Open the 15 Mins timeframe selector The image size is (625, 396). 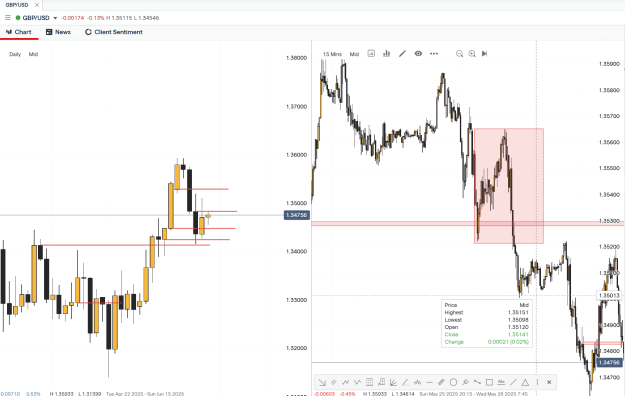click(332, 54)
